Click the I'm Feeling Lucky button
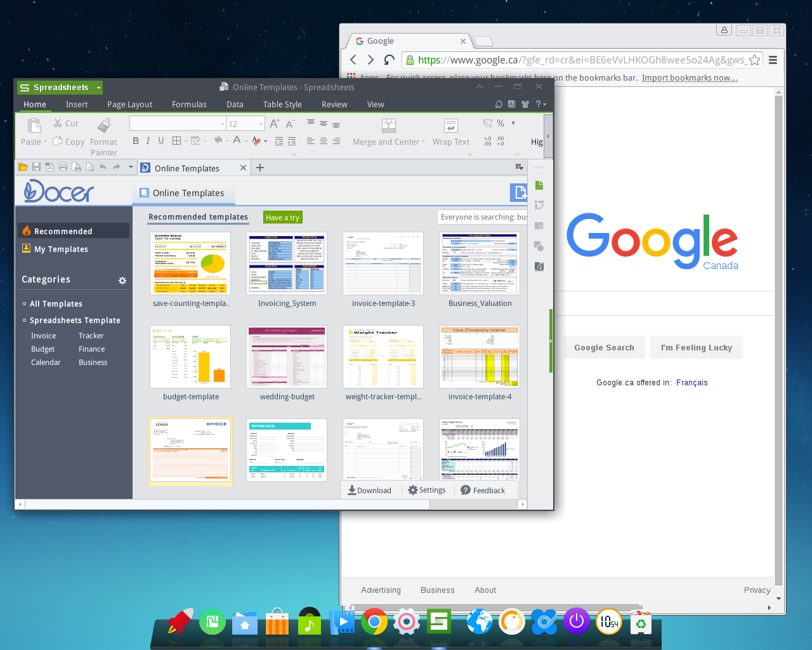 pos(696,347)
